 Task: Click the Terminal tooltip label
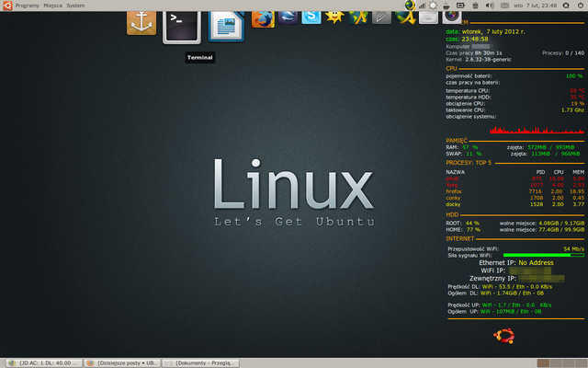200,57
